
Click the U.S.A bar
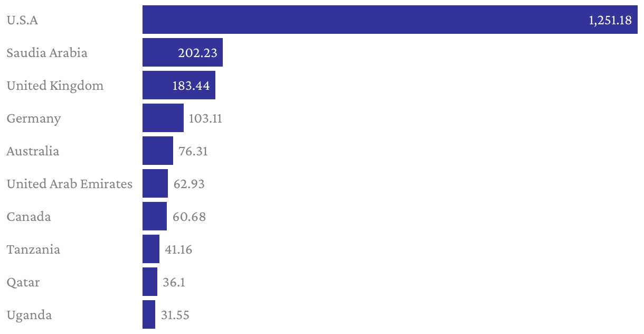click(x=390, y=20)
